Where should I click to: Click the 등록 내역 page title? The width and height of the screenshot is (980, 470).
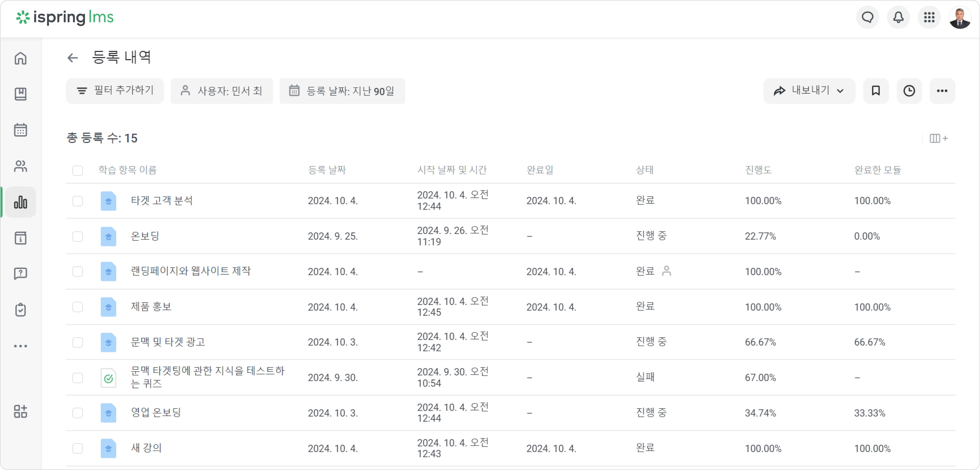tap(122, 57)
